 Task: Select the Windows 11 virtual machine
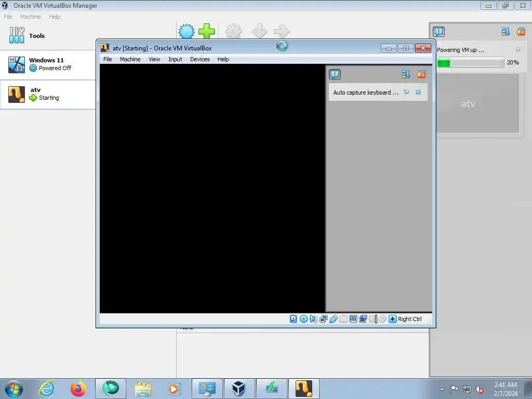[47, 64]
